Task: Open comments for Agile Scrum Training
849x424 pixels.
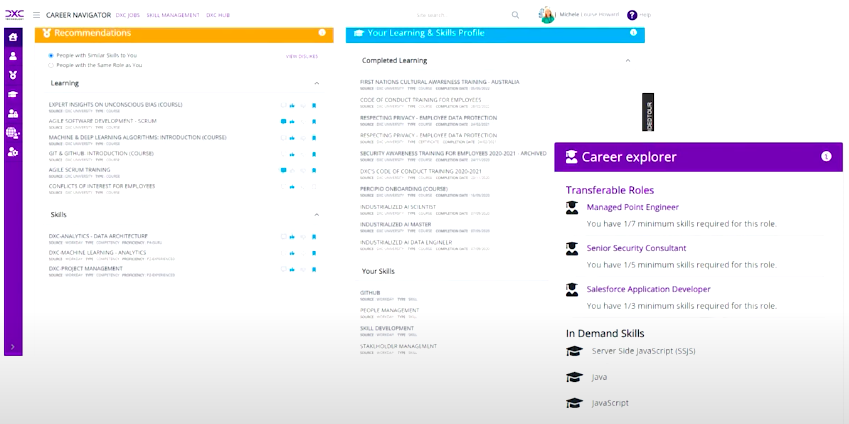Action: coord(283,171)
